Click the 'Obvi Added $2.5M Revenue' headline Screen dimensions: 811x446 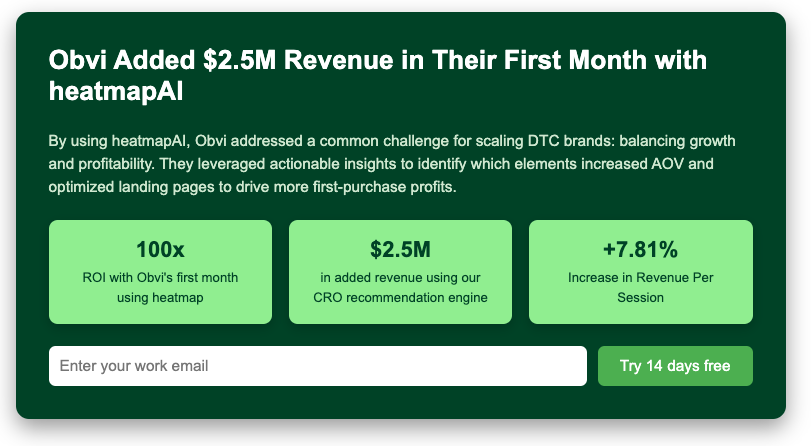[378, 76]
